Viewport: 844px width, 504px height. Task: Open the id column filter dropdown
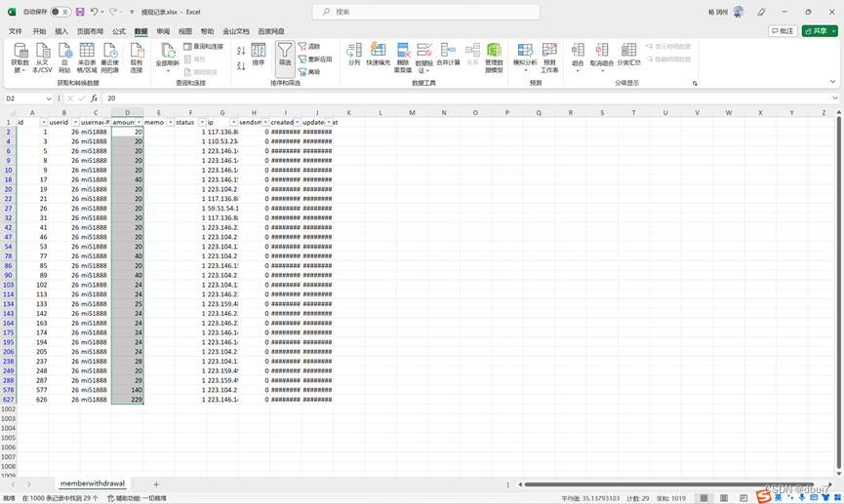tap(44, 122)
